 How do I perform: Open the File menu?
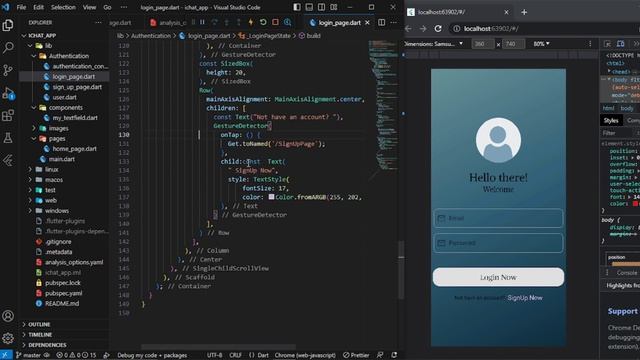[21, 7]
